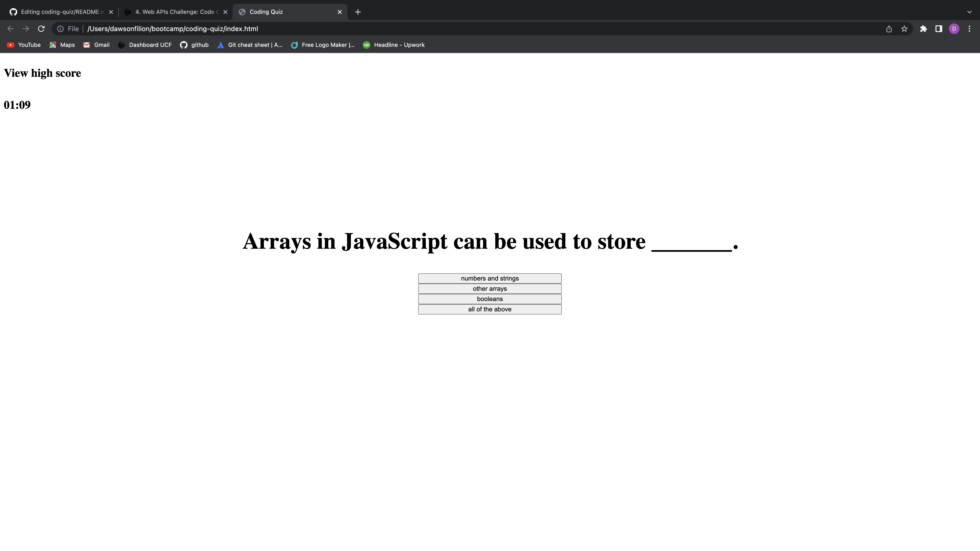
Task: Select the answer 'all of the above'
Action: 490,309
